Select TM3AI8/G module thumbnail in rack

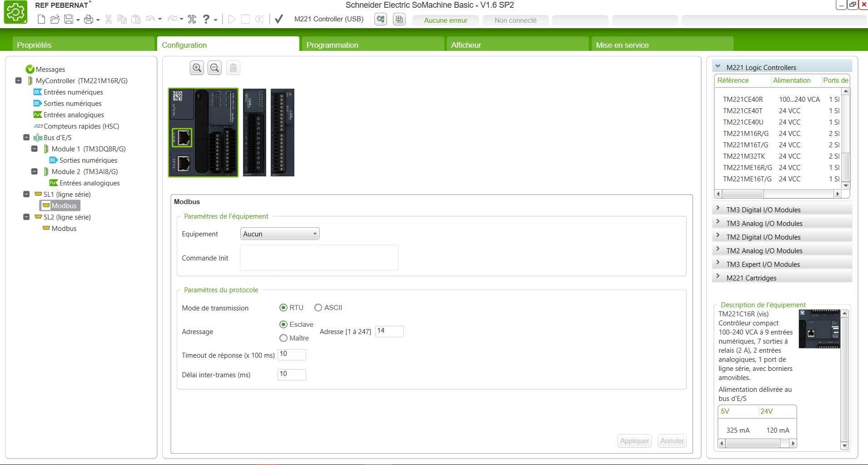282,132
